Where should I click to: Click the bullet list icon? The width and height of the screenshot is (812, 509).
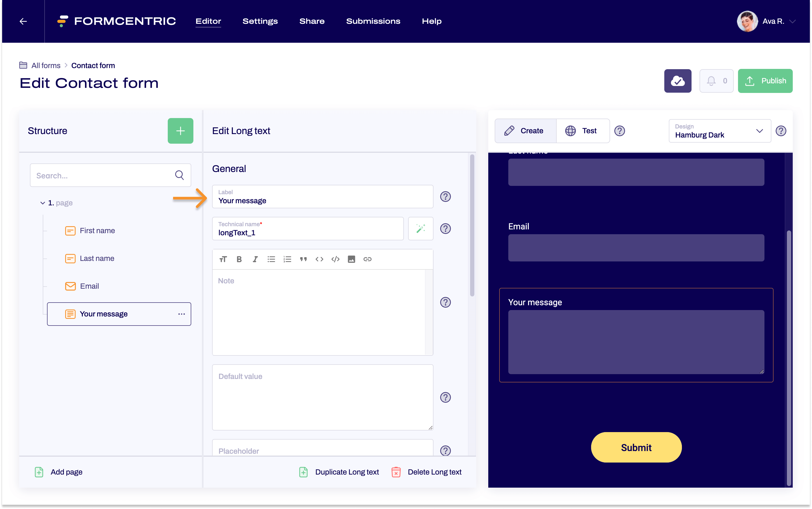[x=271, y=259]
